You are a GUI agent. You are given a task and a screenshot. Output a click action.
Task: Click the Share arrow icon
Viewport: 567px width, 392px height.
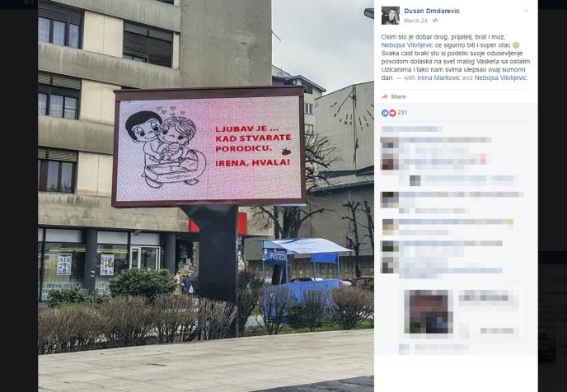385,97
